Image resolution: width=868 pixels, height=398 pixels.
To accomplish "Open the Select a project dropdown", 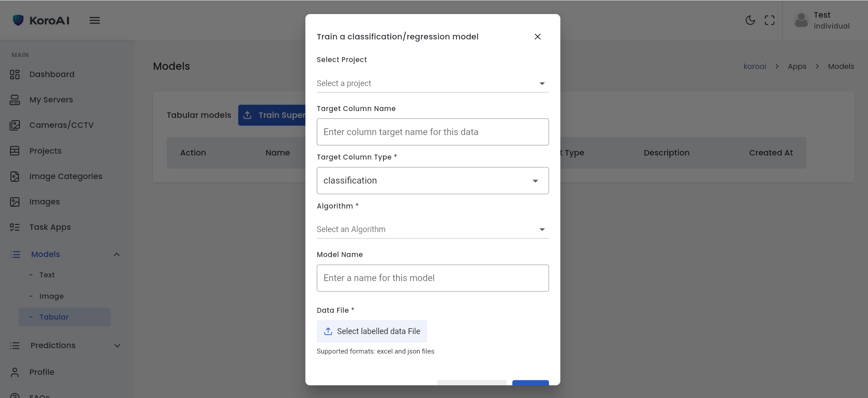I will pos(432,83).
